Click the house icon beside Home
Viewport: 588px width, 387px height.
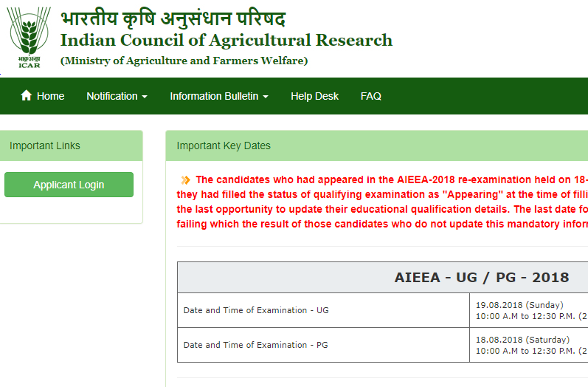point(27,95)
